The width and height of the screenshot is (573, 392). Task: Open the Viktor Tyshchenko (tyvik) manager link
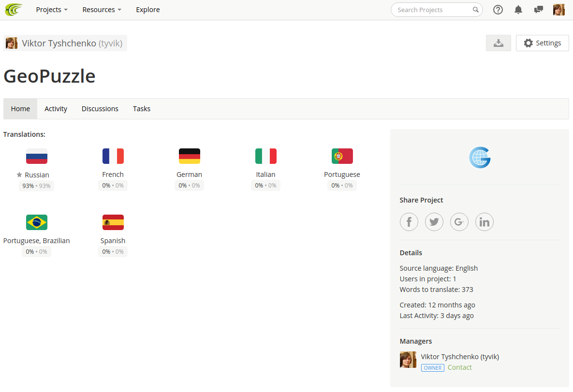460,357
